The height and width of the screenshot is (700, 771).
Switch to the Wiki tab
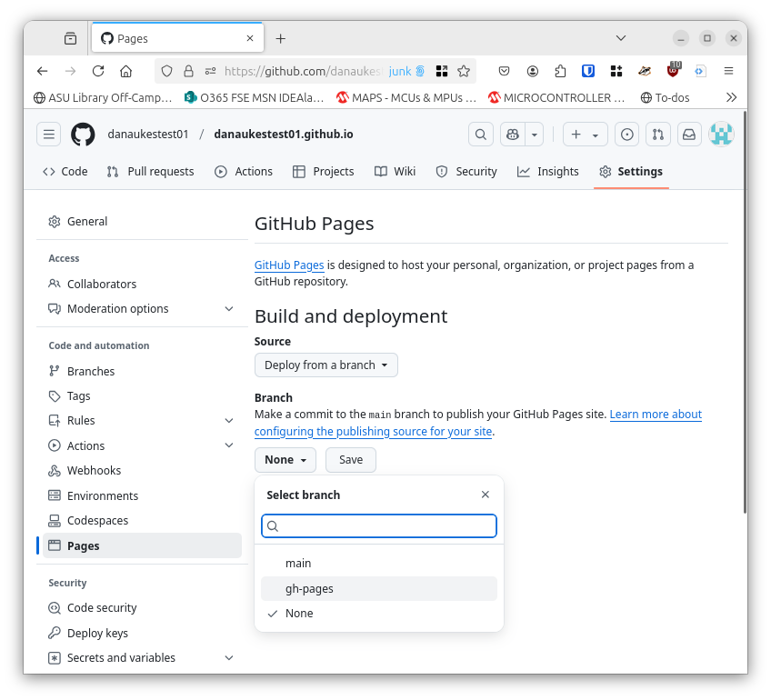coord(395,172)
